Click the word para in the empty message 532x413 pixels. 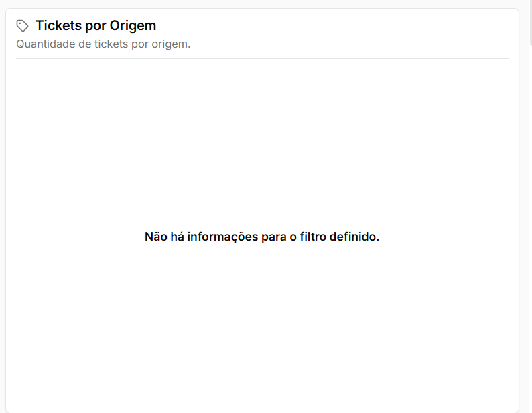[274, 237]
